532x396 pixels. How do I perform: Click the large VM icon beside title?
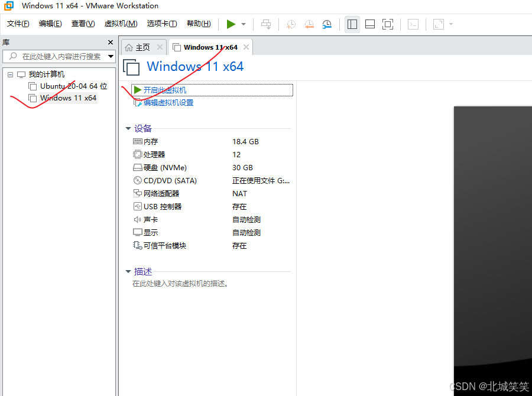131,67
